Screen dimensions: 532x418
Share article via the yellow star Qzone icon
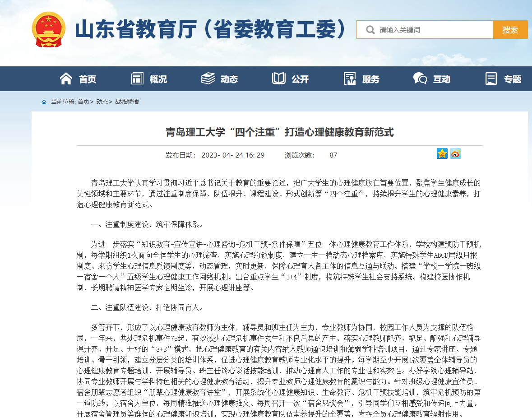click(442, 153)
